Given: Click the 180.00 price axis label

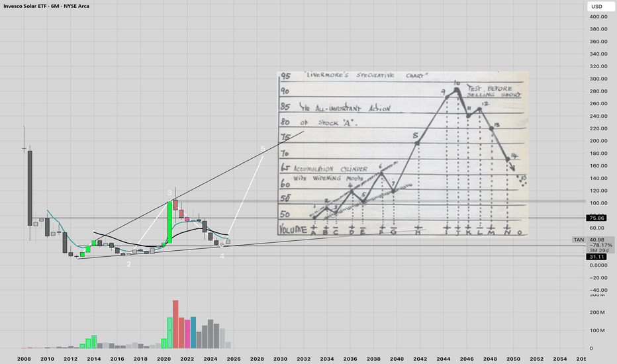Looking at the screenshot, I should coord(598,154).
